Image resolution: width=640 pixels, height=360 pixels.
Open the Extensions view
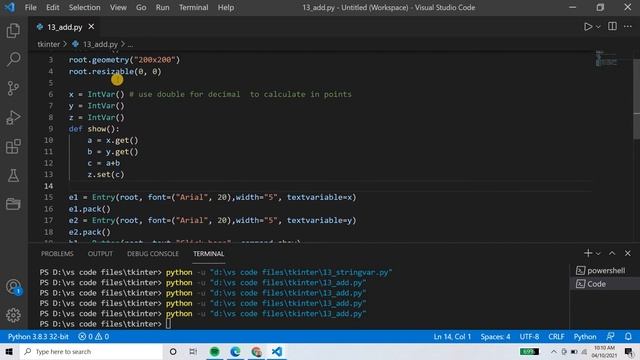13,147
